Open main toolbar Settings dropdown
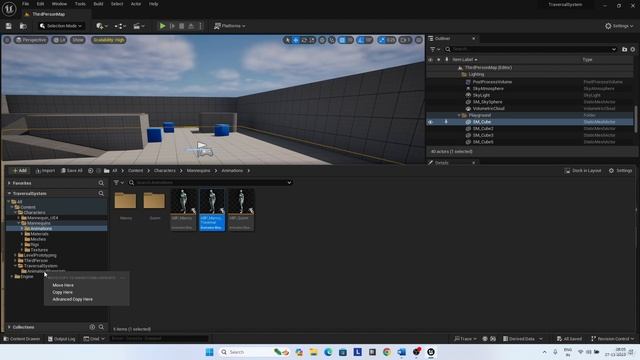Viewport: 640px width, 360px height. [619, 26]
